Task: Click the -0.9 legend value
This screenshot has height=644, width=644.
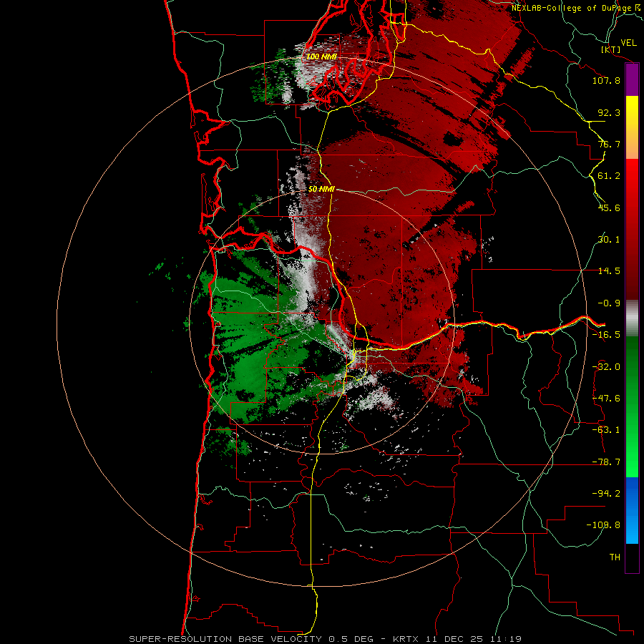Action: (609, 303)
